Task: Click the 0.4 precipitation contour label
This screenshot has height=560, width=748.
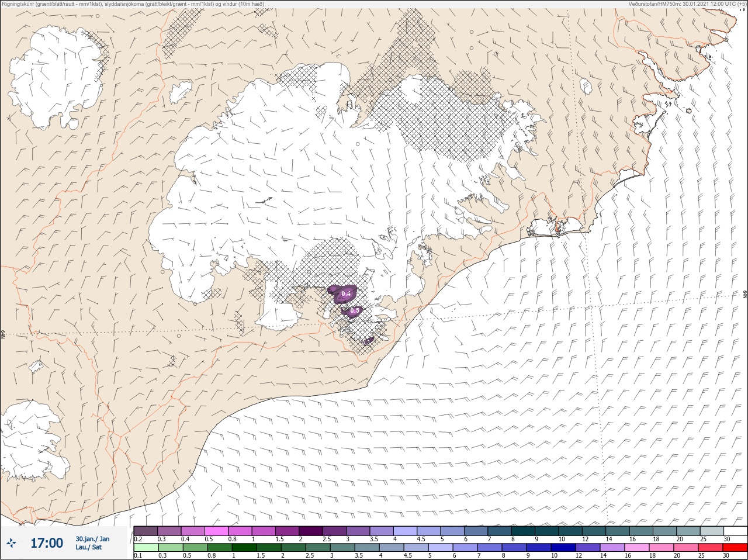Action: coord(345,293)
